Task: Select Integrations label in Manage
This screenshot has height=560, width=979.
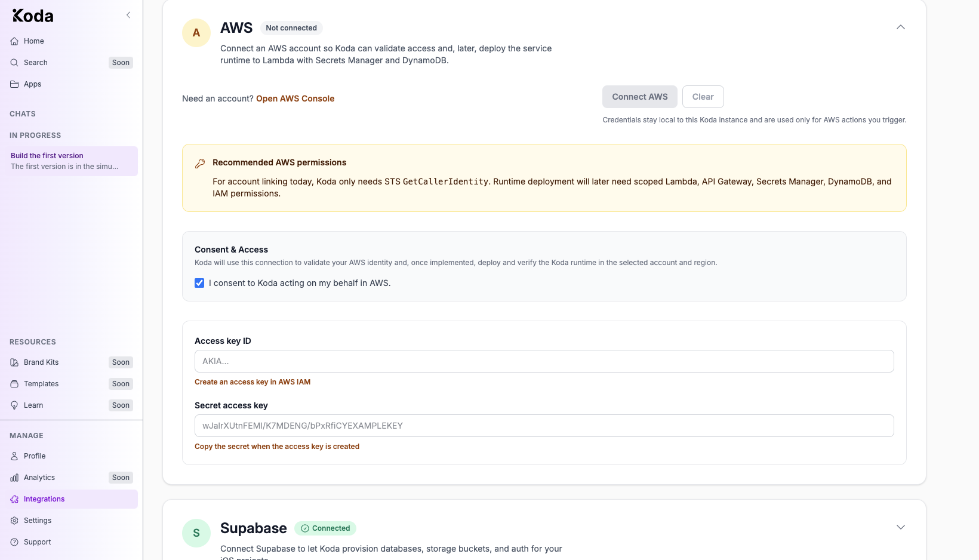Action: point(44,499)
